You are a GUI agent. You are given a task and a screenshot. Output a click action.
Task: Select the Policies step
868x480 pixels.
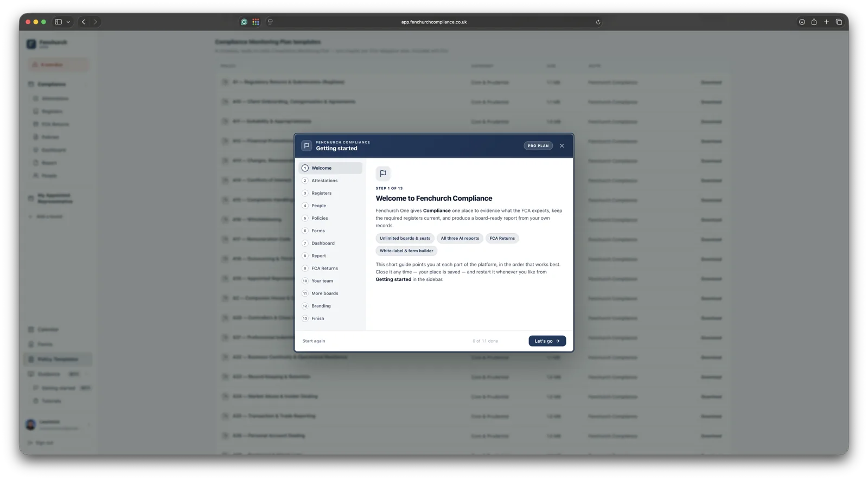[x=330, y=218]
